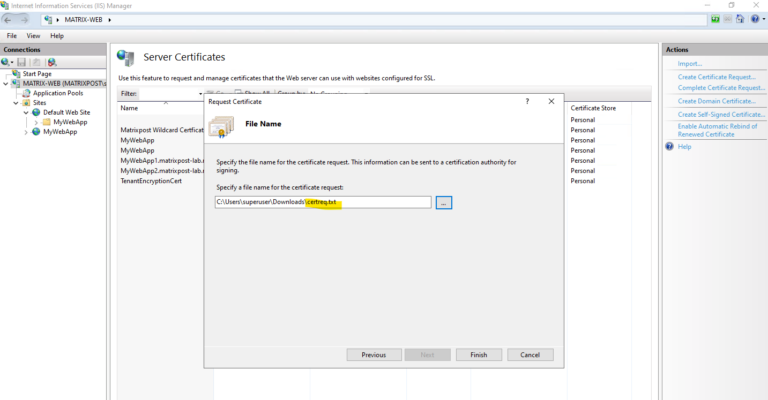The image size is (768, 400).
Task: Sort by the Name column header
Action: pyautogui.click(x=129, y=108)
